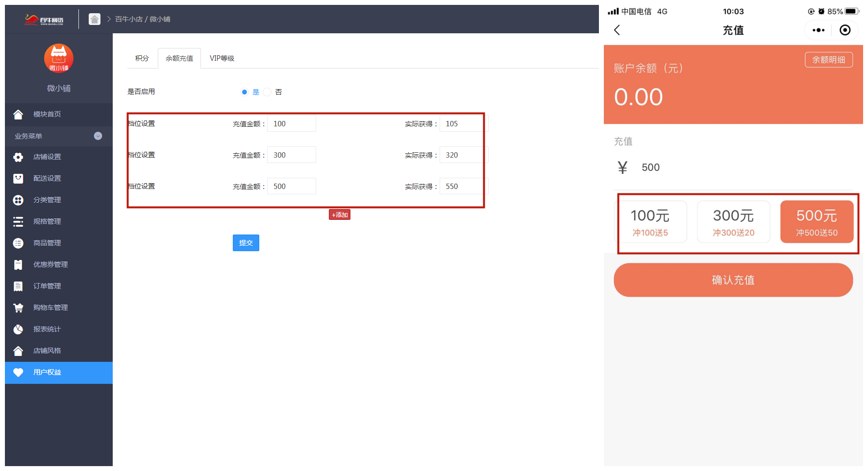Select the 500元 recharge option
Screen dimensions: 868x471
tap(817, 222)
